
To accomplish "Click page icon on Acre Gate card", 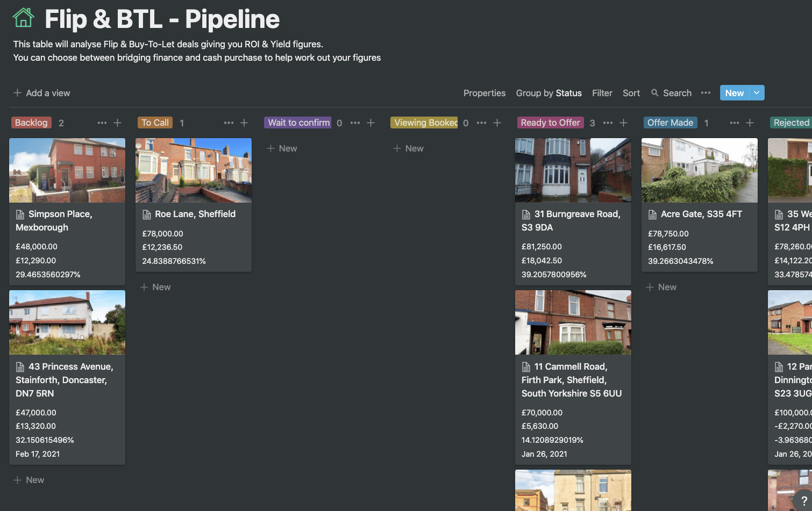I will coord(653,214).
